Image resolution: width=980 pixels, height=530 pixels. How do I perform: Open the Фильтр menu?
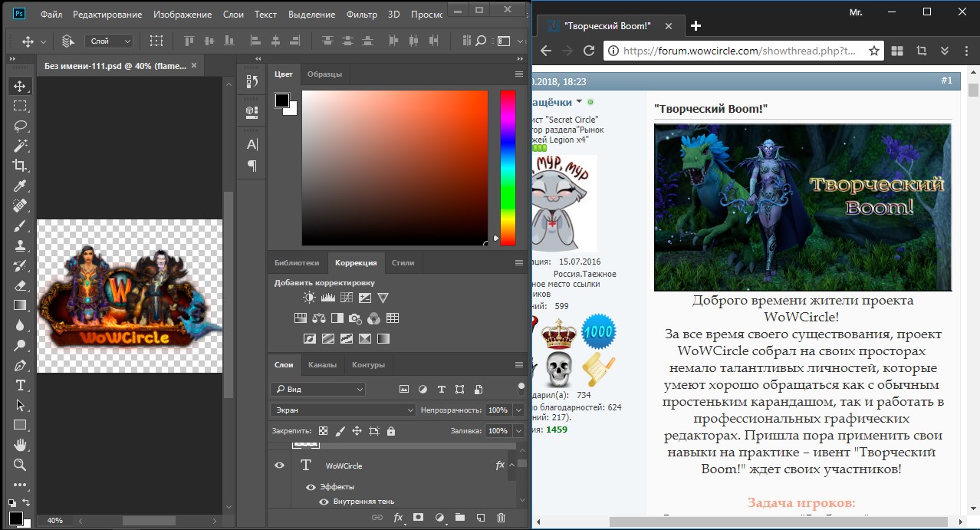point(361,15)
